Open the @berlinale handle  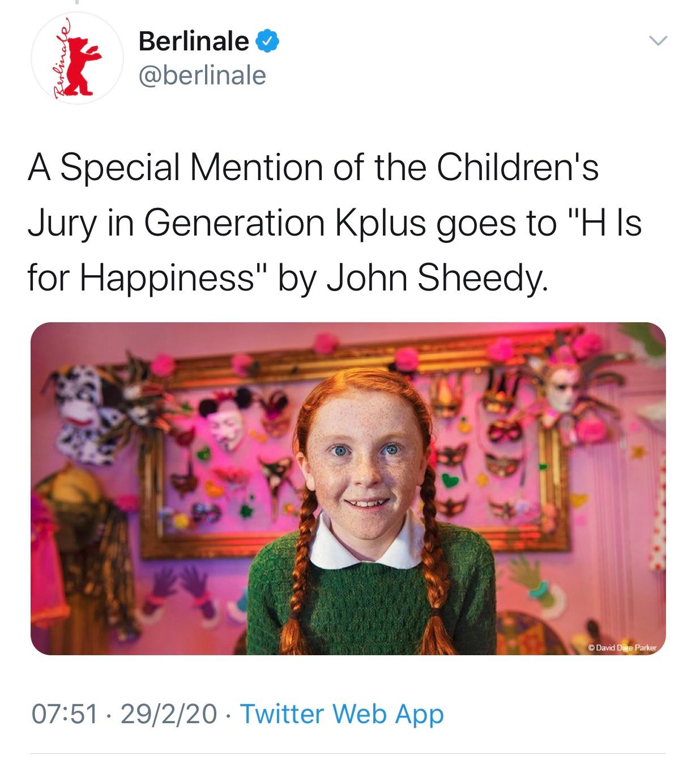click(x=202, y=75)
